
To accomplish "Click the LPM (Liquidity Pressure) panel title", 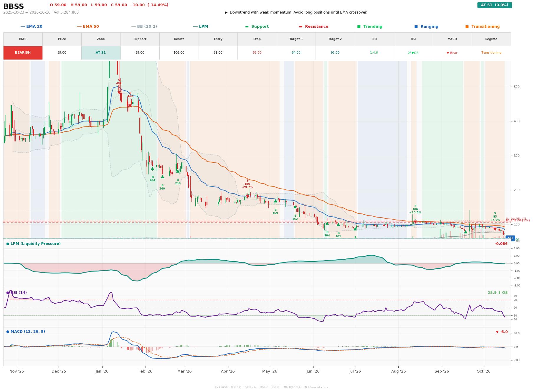I will click(x=33, y=244).
